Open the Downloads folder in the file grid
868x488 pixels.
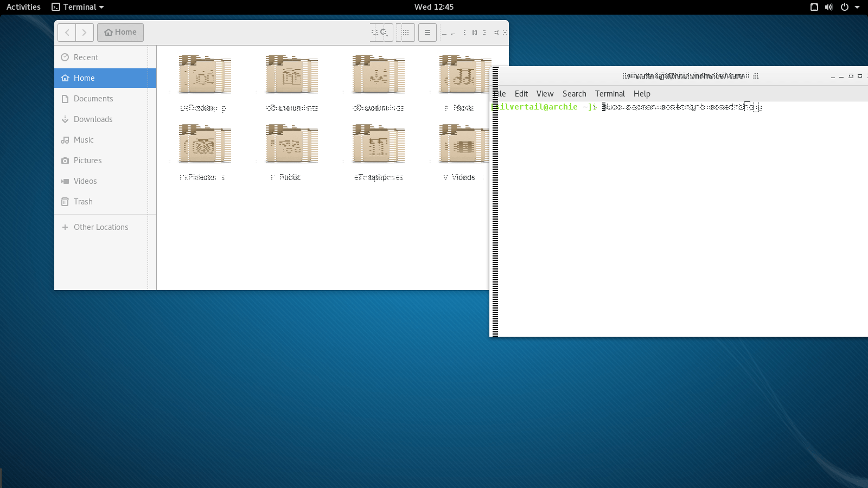pos(378,76)
